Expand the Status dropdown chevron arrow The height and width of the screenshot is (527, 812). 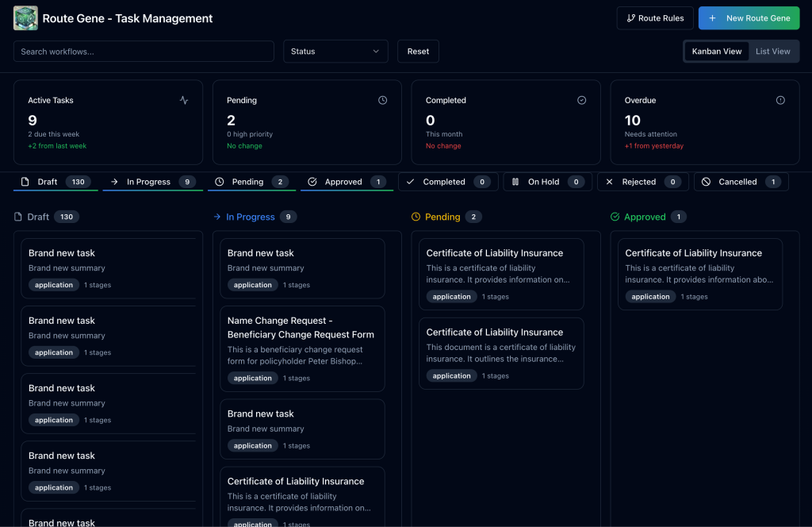376,52
